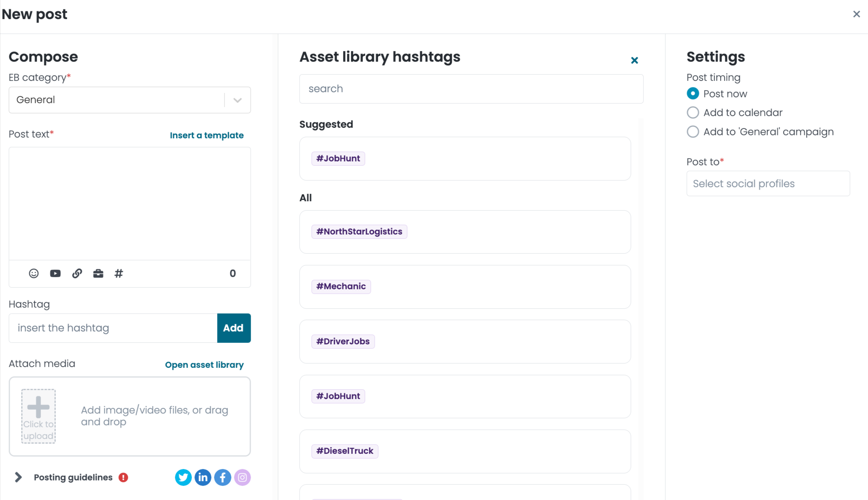This screenshot has width=868, height=500.
Task: Click the hashtag list scrollbar
Action: point(641,309)
